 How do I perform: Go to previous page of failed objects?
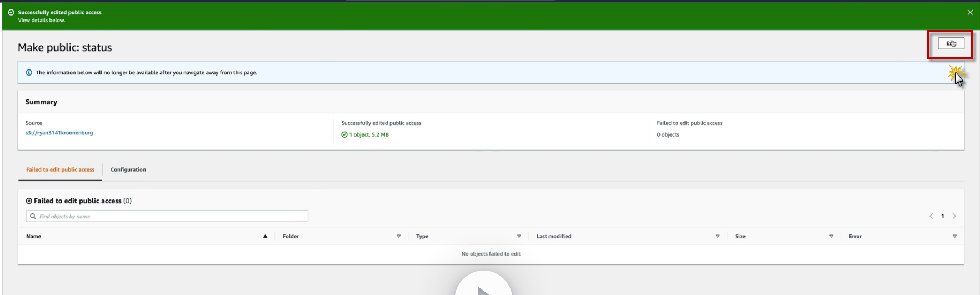pyautogui.click(x=931, y=216)
